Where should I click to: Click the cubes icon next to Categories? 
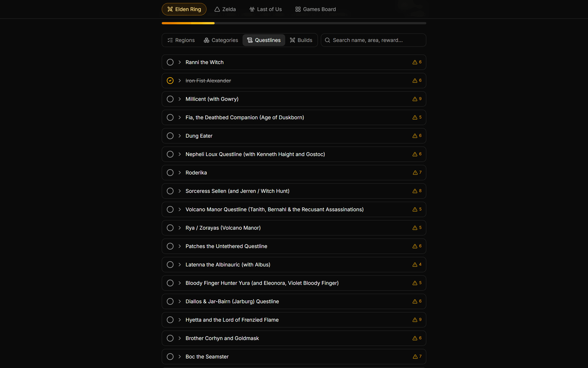(207, 40)
